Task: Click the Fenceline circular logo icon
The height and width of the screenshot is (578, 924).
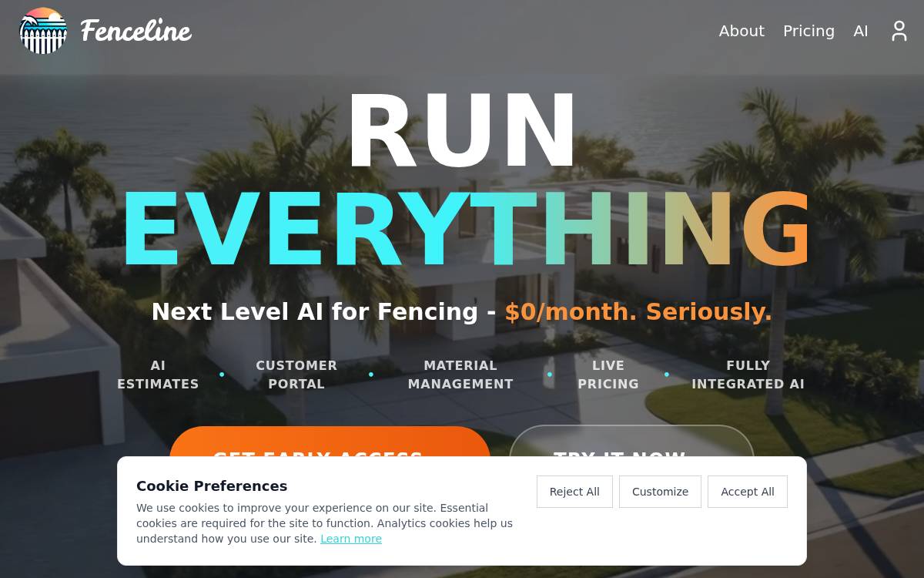Action: tap(43, 31)
